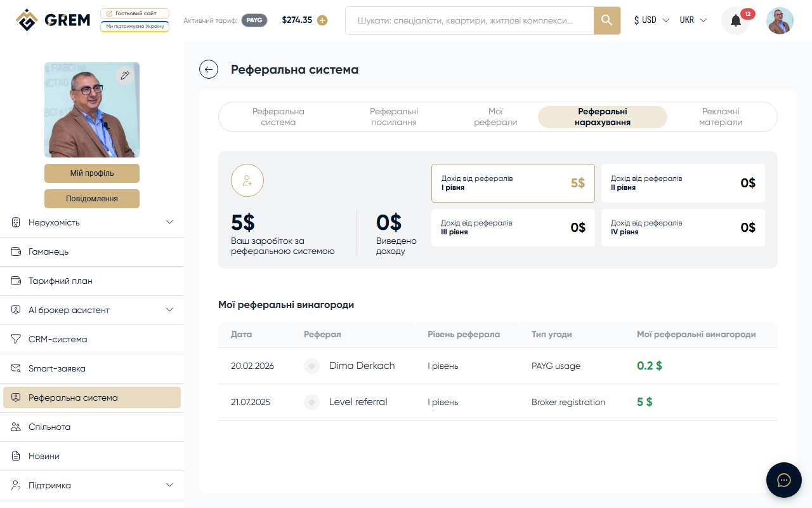Open notifications via the bell icon
Image resolution: width=812 pixels, height=508 pixels.
[735, 20]
